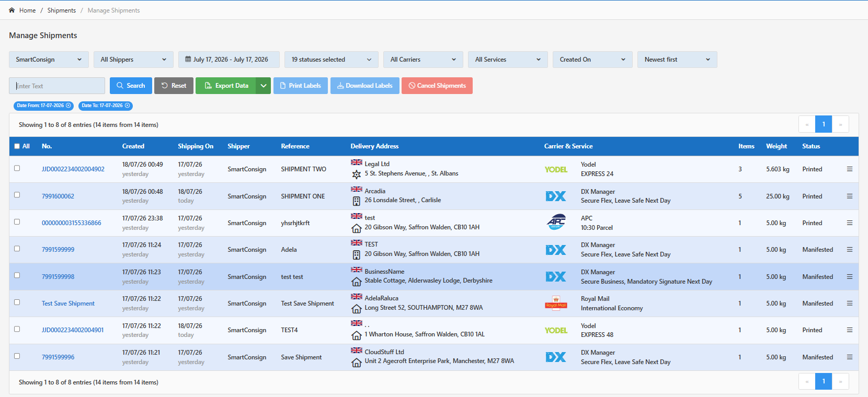Click previous page arrow in top pagination

point(807,124)
